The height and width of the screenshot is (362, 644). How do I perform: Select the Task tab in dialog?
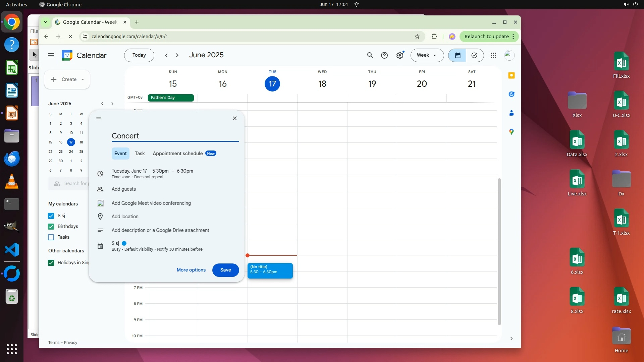pyautogui.click(x=140, y=154)
